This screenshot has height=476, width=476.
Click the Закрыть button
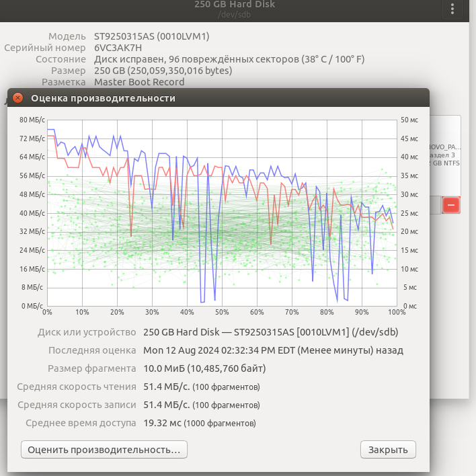[388, 449]
